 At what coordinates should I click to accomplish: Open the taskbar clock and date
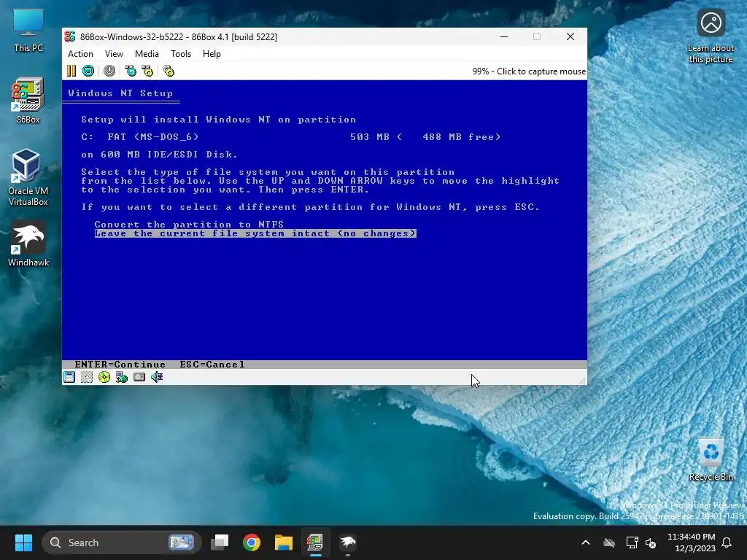click(692, 542)
